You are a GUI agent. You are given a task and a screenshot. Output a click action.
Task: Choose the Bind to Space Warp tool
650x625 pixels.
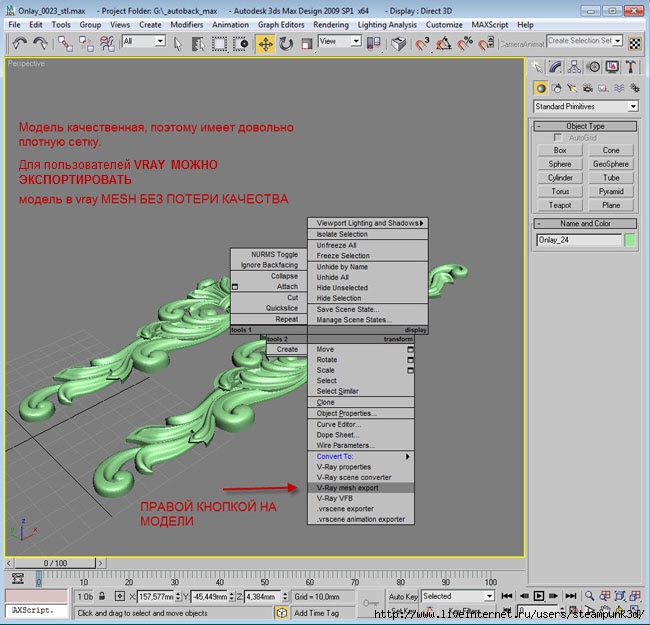(107, 43)
